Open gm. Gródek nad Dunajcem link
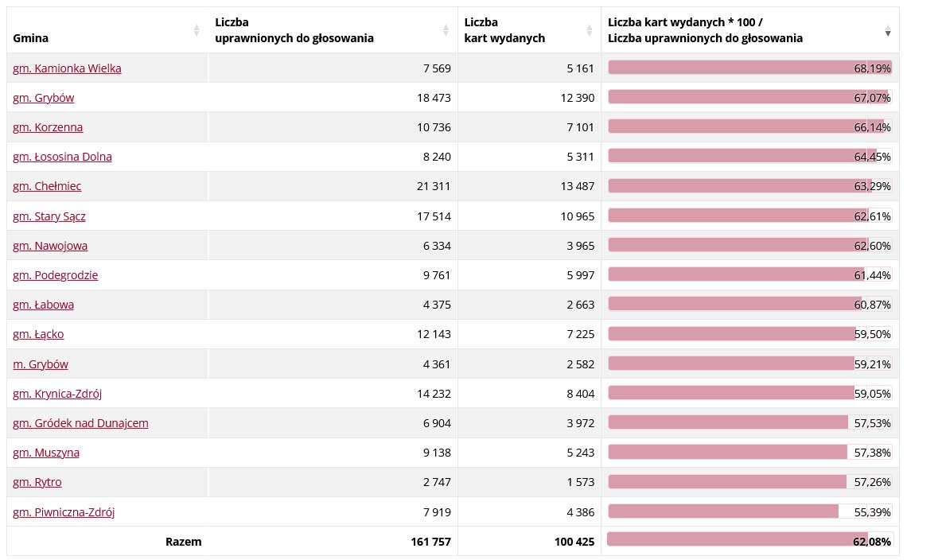 tap(80, 423)
